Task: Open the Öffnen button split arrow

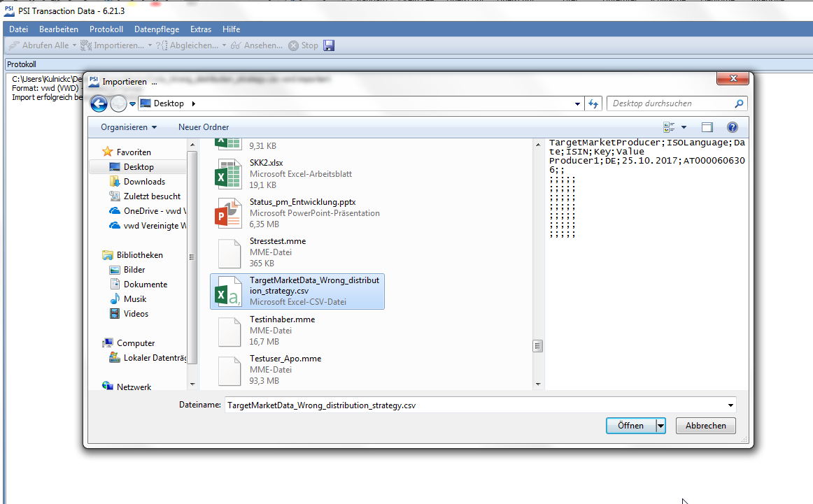Action: (x=660, y=426)
